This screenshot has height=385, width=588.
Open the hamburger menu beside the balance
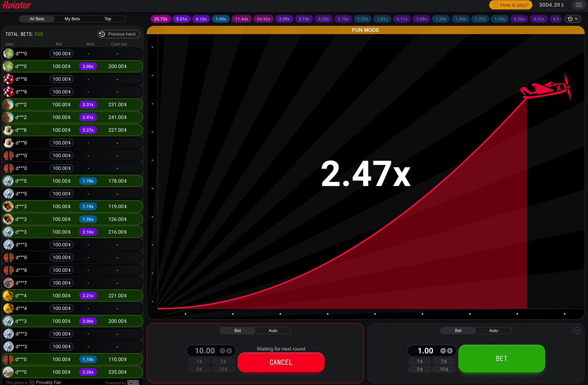click(578, 5)
